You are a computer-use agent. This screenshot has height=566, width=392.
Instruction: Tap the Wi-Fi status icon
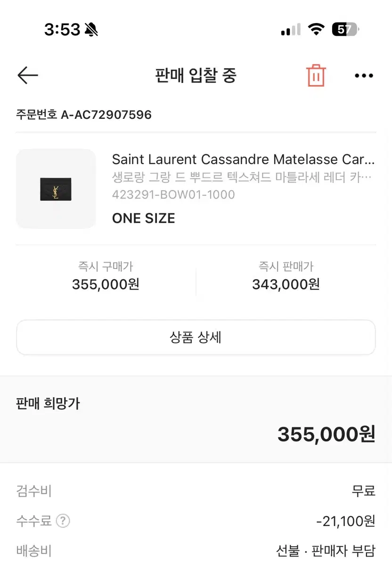[x=316, y=30]
